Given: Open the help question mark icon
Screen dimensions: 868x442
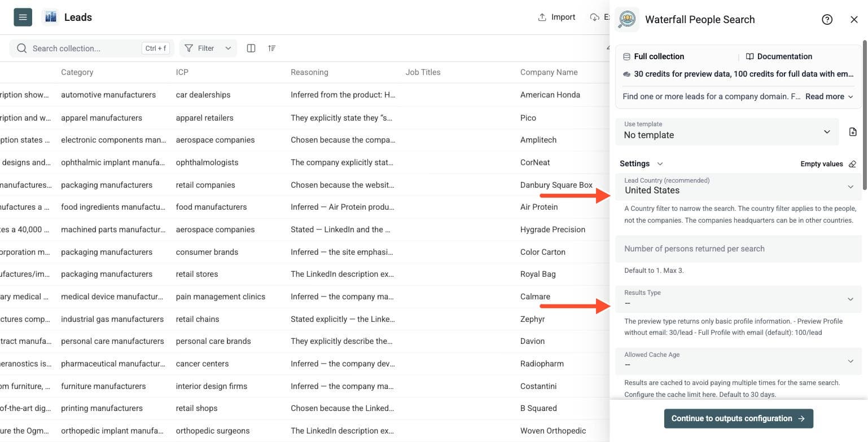Looking at the screenshot, I should click(x=827, y=20).
